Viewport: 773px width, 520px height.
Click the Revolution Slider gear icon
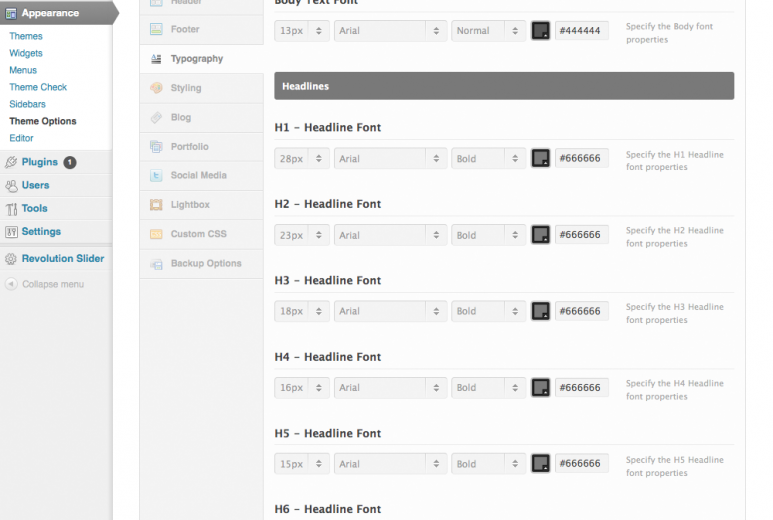[11, 259]
